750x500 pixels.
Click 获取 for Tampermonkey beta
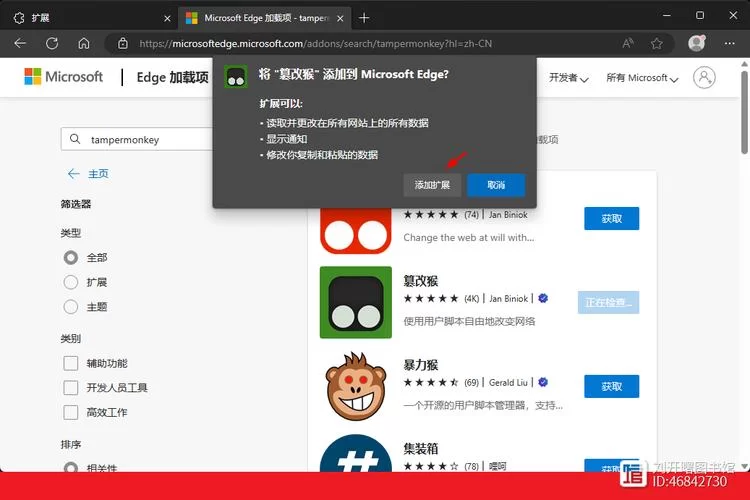coord(611,219)
